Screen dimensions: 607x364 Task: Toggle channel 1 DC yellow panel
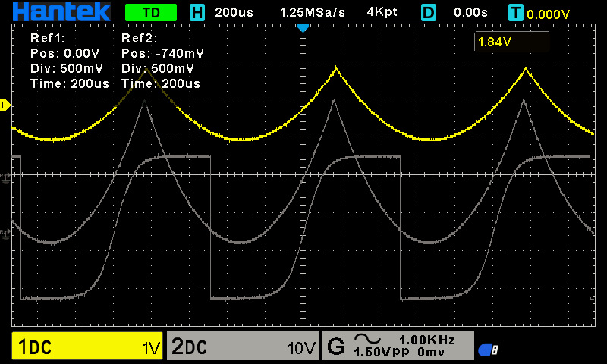[87, 346]
